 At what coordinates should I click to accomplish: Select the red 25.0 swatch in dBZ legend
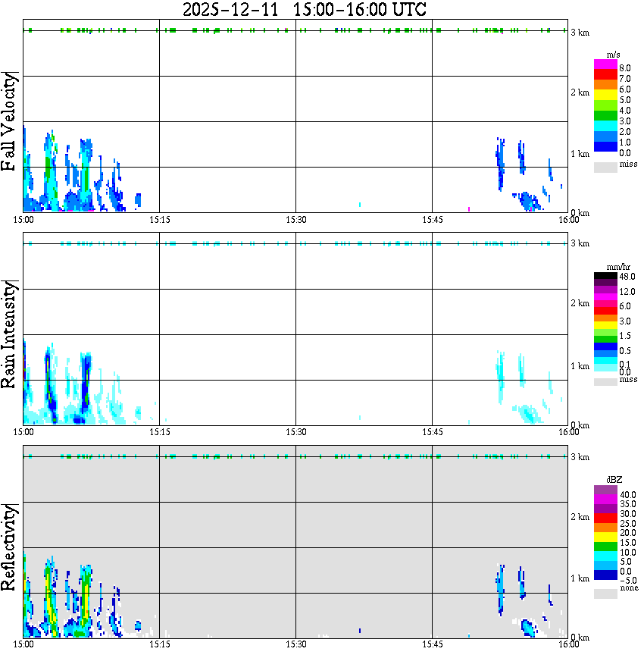pos(605,519)
